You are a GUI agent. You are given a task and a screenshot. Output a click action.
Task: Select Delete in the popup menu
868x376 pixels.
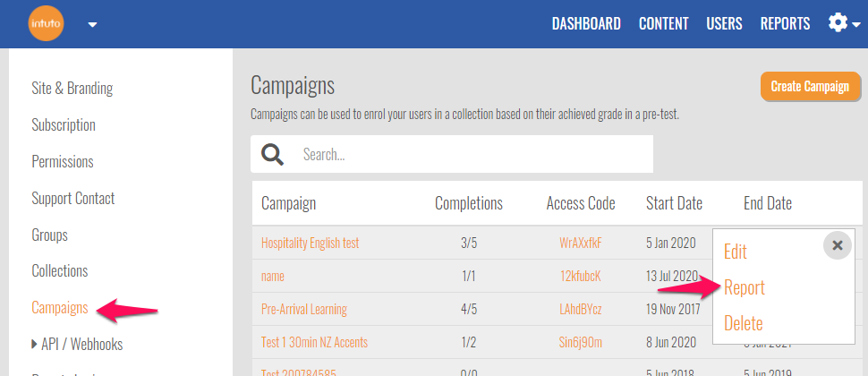[x=743, y=323]
